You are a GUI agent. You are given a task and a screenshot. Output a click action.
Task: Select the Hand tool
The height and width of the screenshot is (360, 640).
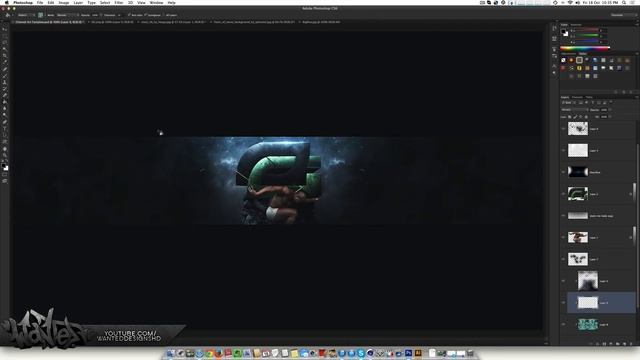[x=5, y=149]
